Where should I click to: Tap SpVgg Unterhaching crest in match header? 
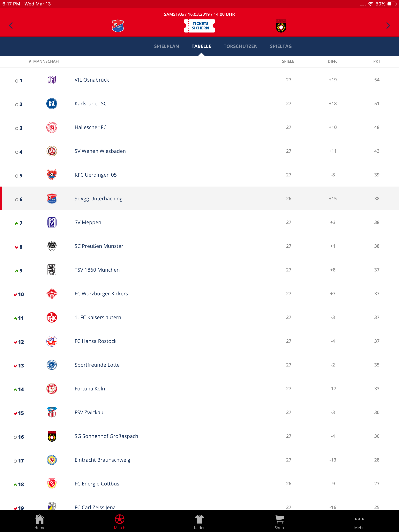click(x=118, y=26)
